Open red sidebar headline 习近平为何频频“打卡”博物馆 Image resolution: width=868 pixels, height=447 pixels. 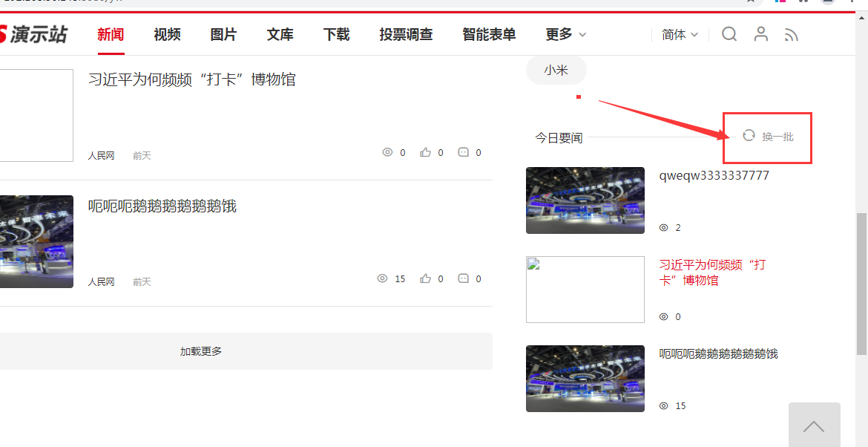tap(712, 272)
